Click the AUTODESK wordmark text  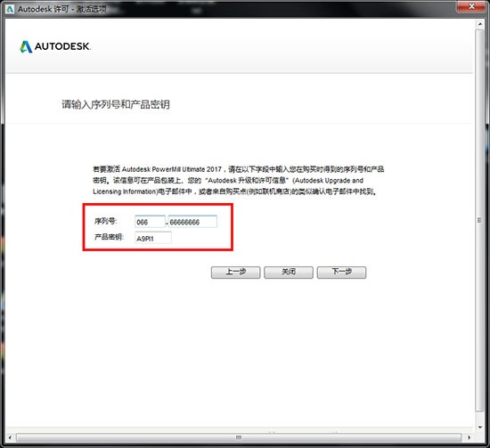(x=62, y=46)
